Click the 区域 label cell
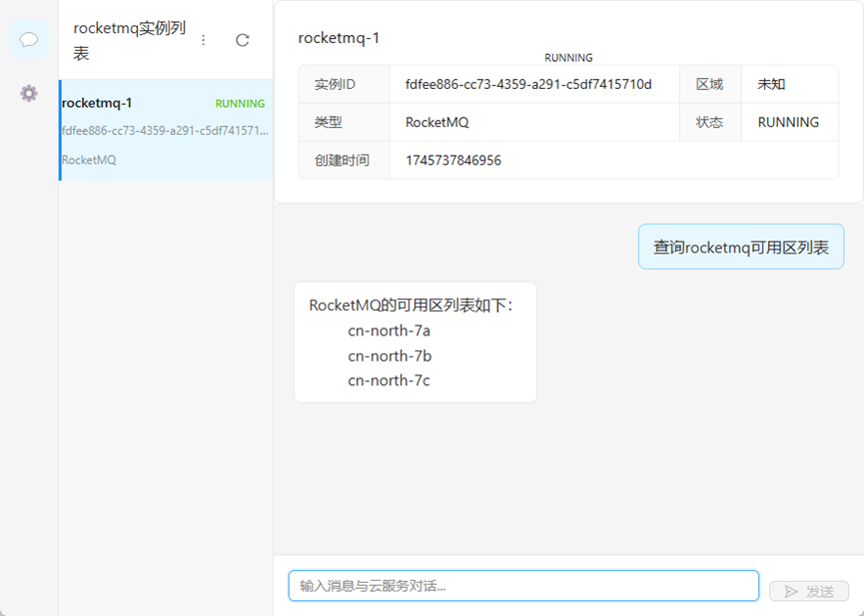864x616 pixels. click(x=710, y=84)
